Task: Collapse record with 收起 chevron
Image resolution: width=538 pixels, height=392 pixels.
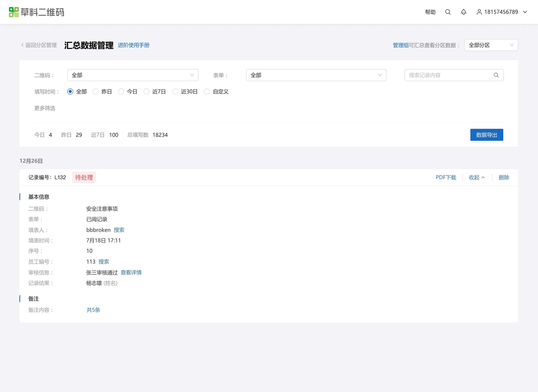Action: click(477, 178)
